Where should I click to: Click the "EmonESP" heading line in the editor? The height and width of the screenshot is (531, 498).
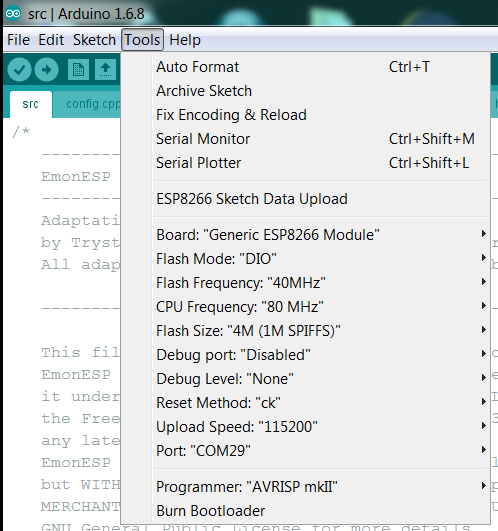pyautogui.click(x=76, y=177)
